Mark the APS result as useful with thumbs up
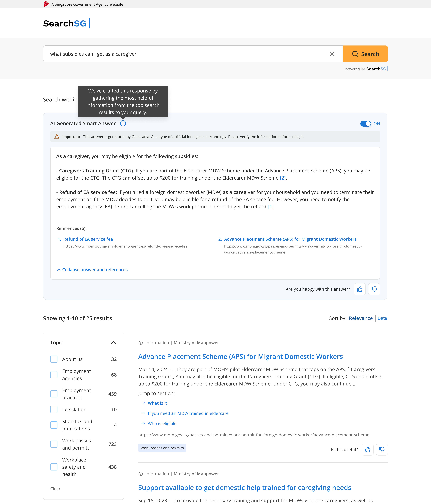This screenshot has width=431, height=504. pos(368,450)
